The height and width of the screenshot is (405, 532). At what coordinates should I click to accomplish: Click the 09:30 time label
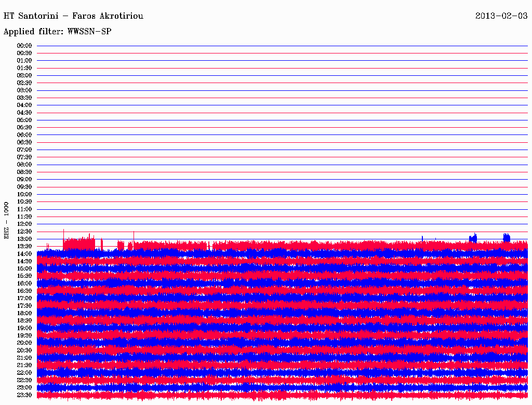click(x=24, y=187)
